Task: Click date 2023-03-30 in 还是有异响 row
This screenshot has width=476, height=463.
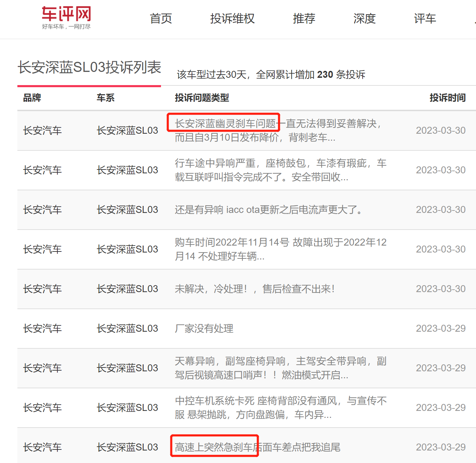Action: point(441,210)
